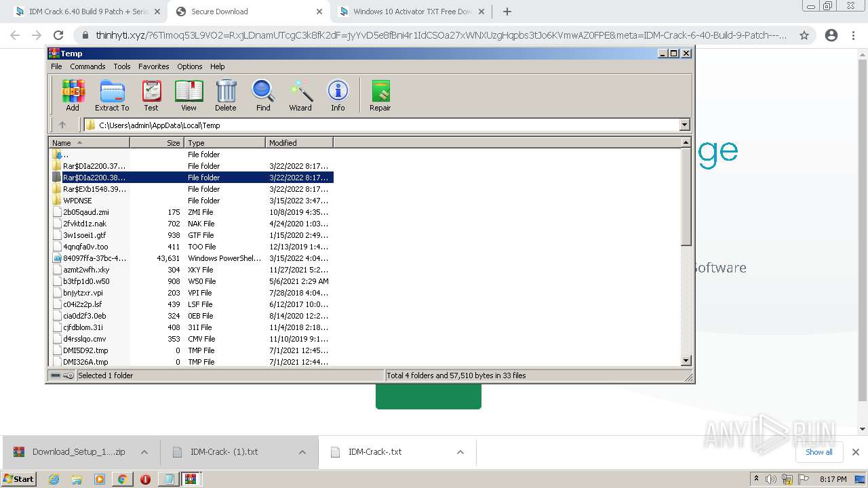Viewport: 868px width, 488px height.
Task: Click the drive icon in status bar
Action: point(56,375)
